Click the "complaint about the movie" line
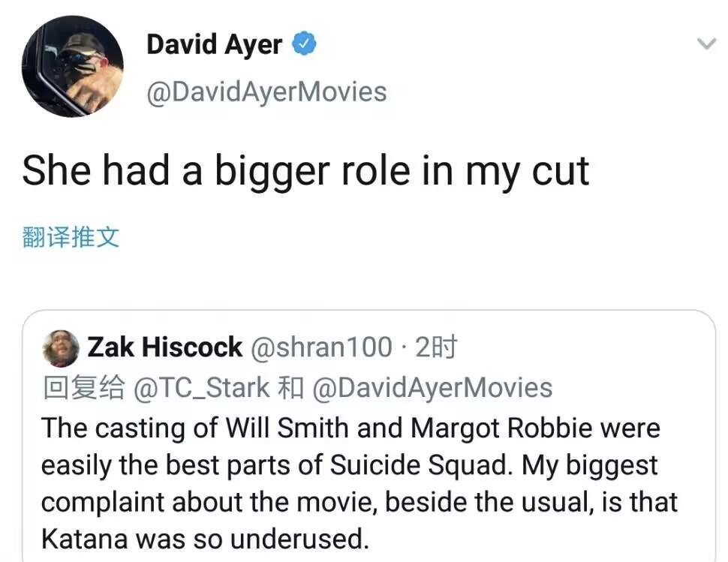728x562 pixels. pos(188,502)
